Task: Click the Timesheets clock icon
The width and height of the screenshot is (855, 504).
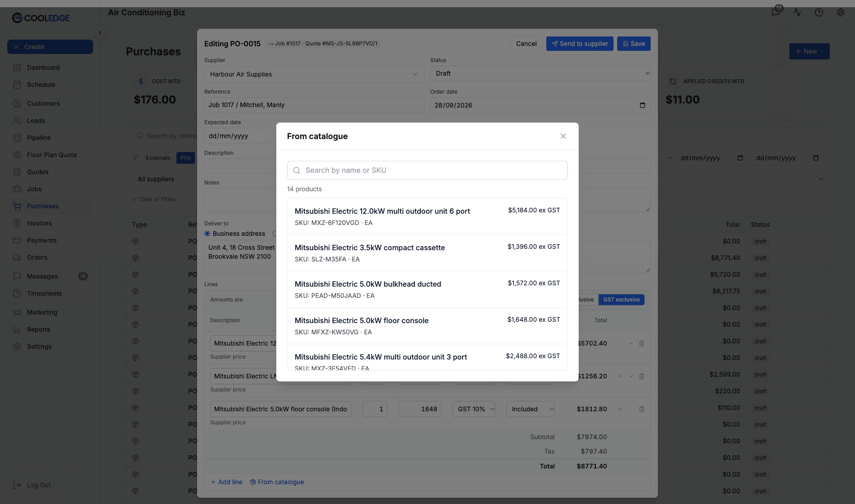Action: tap(17, 293)
